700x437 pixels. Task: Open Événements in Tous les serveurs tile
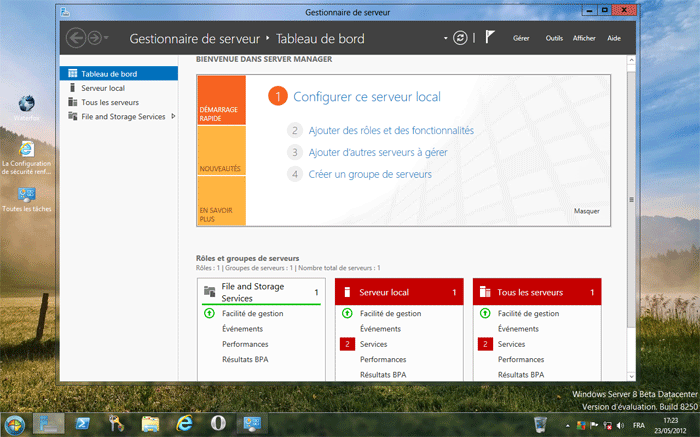[x=518, y=329]
